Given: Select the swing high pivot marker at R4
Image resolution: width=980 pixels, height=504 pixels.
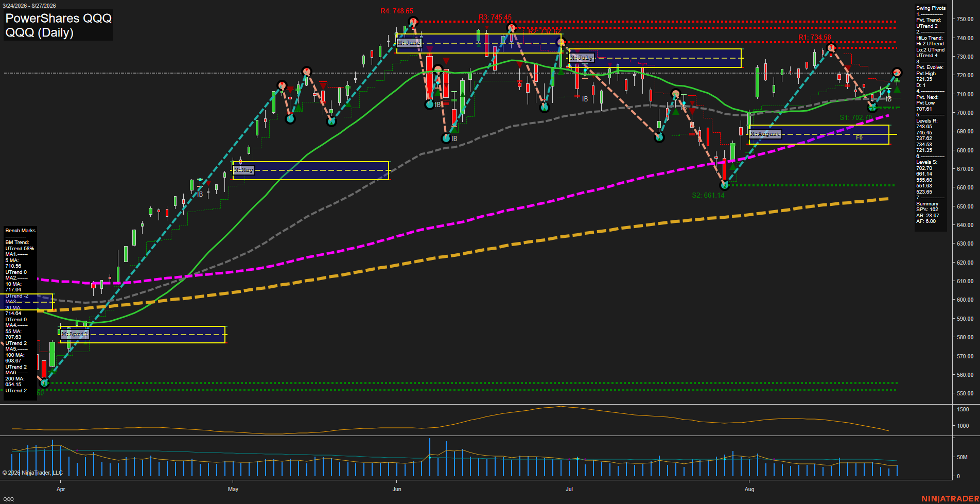Looking at the screenshot, I should (x=412, y=22).
